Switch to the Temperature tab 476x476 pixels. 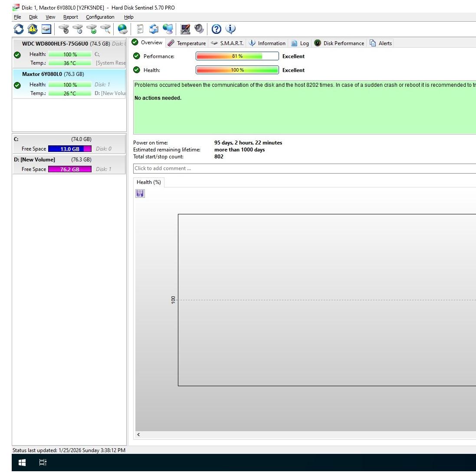point(187,43)
